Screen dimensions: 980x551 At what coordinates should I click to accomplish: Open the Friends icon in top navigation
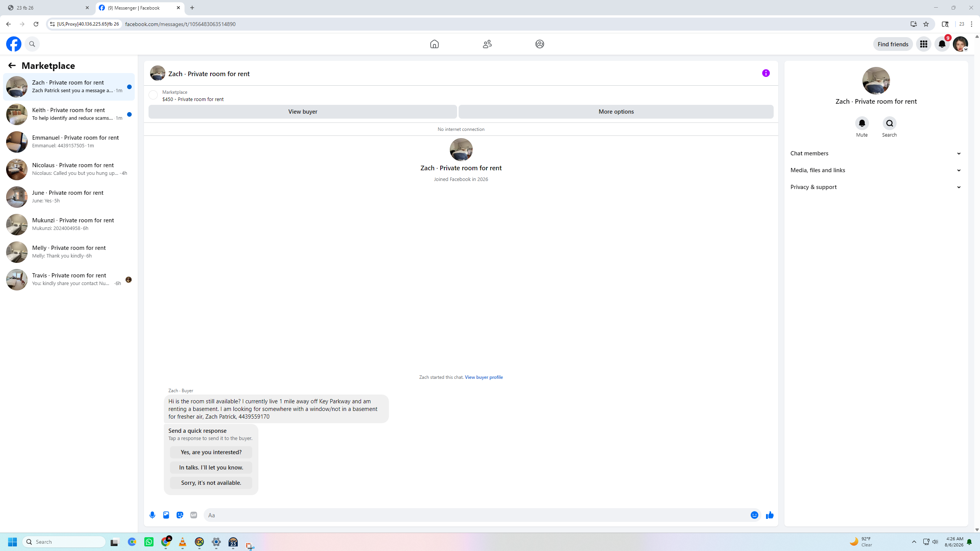[487, 44]
